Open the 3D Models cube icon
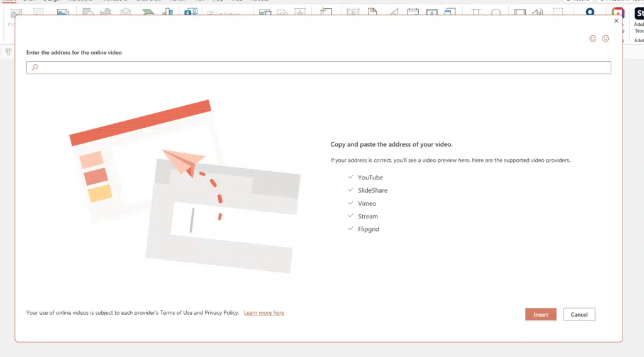The height and width of the screenshot is (357, 644). coord(126,13)
